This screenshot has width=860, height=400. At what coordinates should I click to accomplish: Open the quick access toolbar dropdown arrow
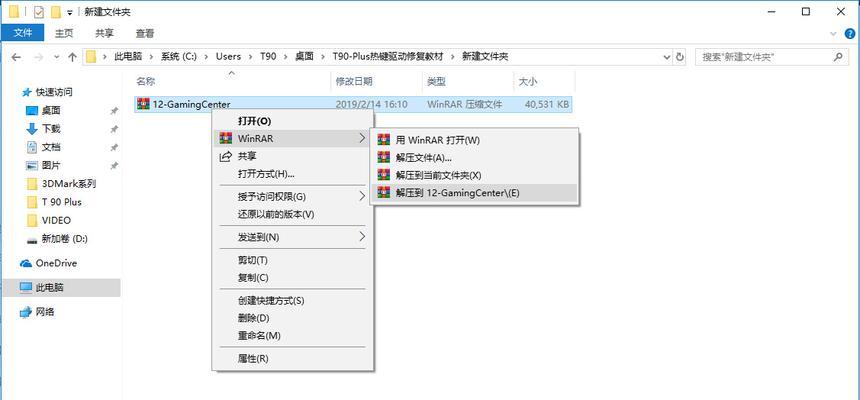click(x=70, y=12)
